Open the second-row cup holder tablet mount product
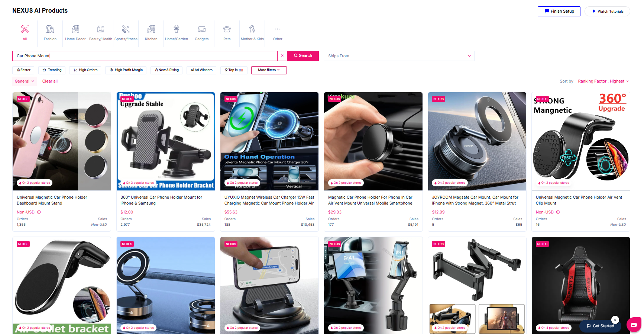Screen dimensions: 644x334 (x=373, y=285)
